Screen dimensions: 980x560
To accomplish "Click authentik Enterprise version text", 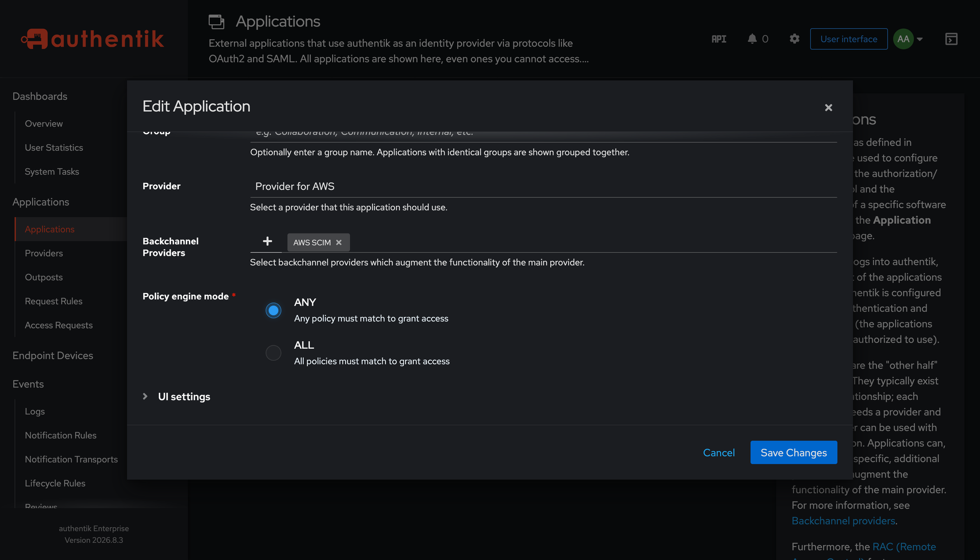I will click(94, 534).
